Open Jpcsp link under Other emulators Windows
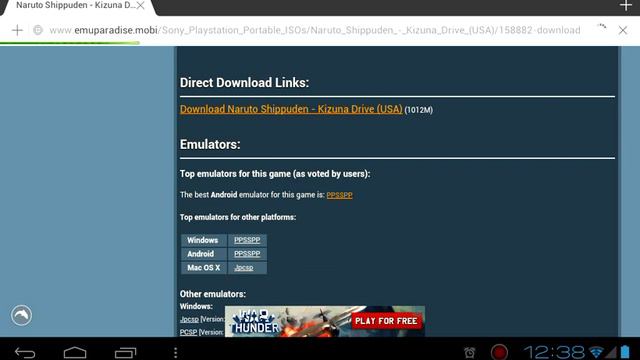 tap(189, 319)
